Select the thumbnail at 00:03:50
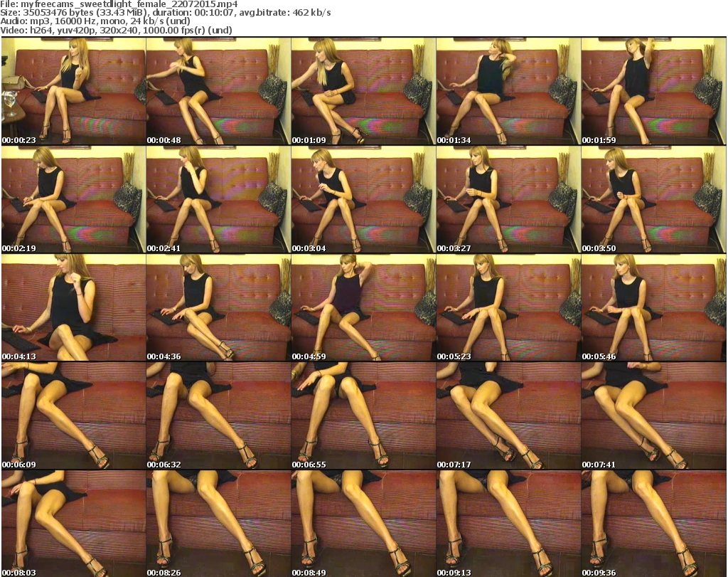 click(653, 199)
